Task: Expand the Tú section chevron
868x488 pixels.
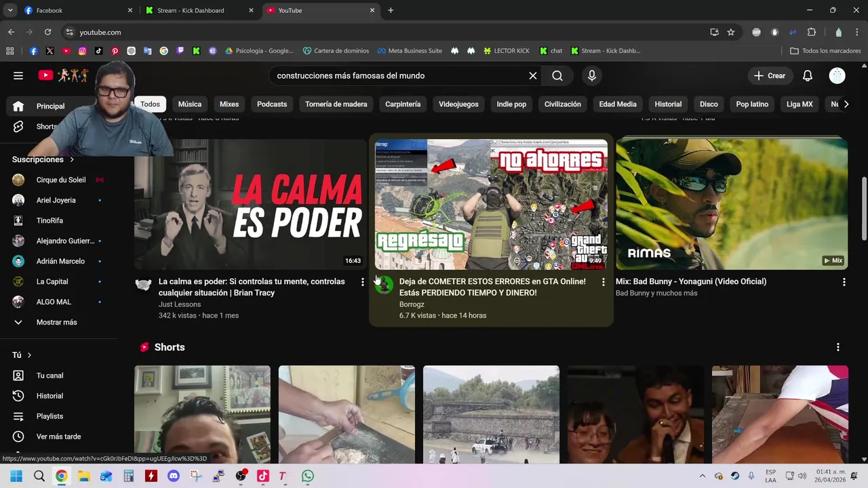Action: coord(29,355)
